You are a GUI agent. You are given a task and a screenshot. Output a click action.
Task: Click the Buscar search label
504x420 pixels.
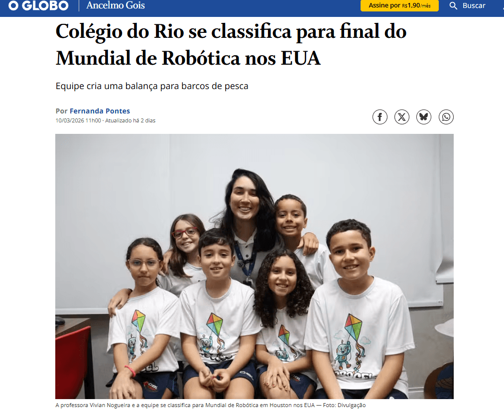pos(474,5)
